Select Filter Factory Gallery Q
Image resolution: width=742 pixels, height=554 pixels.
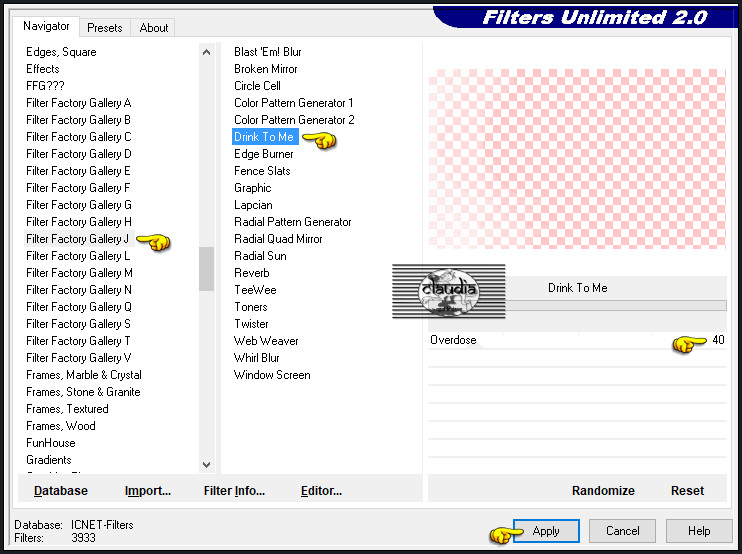(x=79, y=307)
